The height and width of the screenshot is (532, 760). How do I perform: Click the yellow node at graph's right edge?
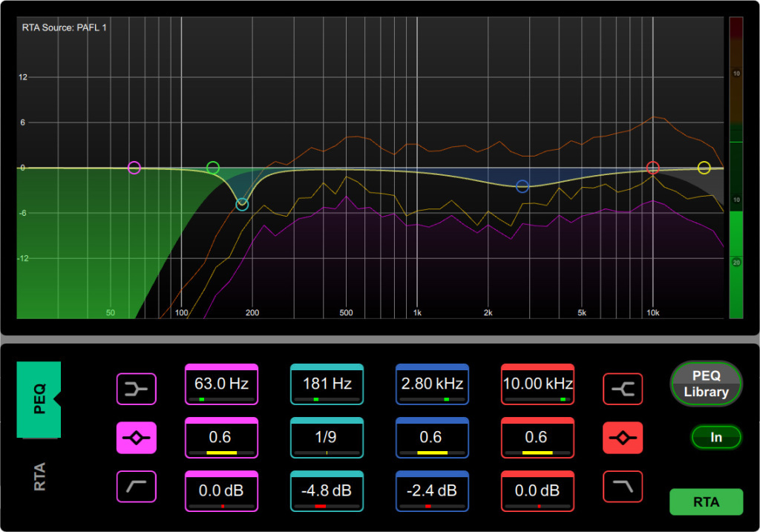[704, 168]
